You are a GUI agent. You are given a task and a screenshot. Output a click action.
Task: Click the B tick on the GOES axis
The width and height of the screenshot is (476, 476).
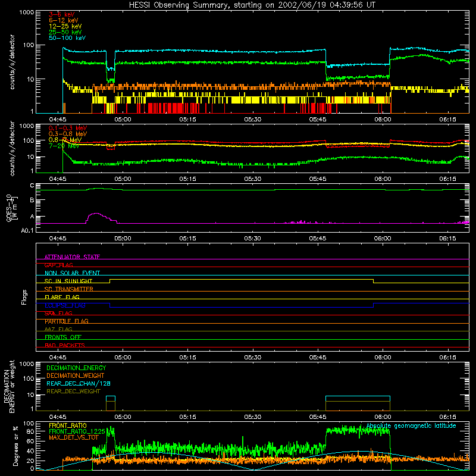(32, 201)
